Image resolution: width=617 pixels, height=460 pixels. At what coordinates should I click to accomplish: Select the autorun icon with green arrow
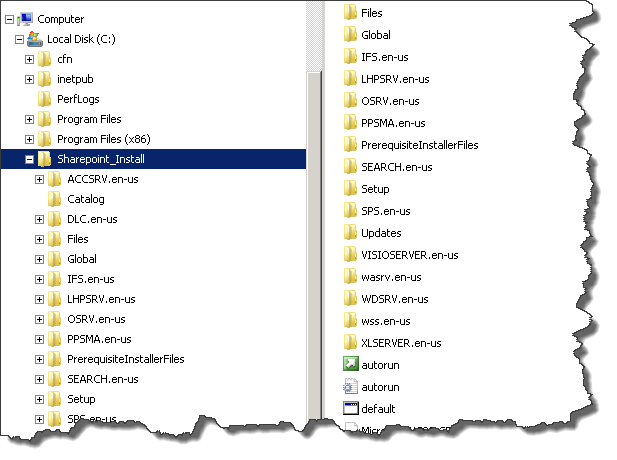pyautogui.click(x=351, y=364)
